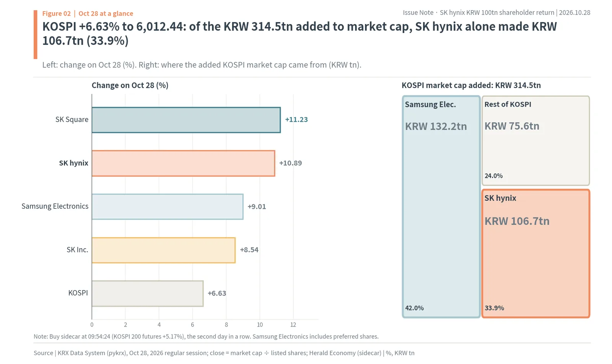Click the KRW 75.6tn value
This screenshot has width=612, height=364.
pyautogui.click(x=512, y=126)
